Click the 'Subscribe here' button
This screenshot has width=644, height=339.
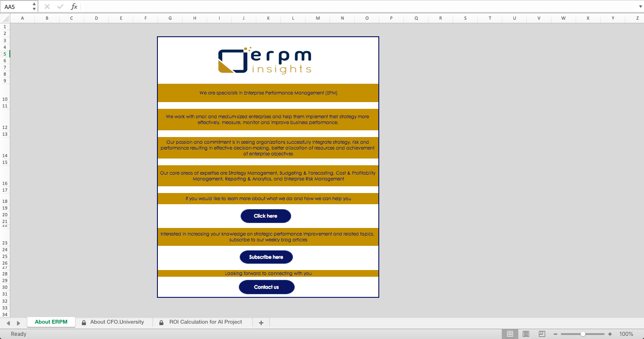266,257
